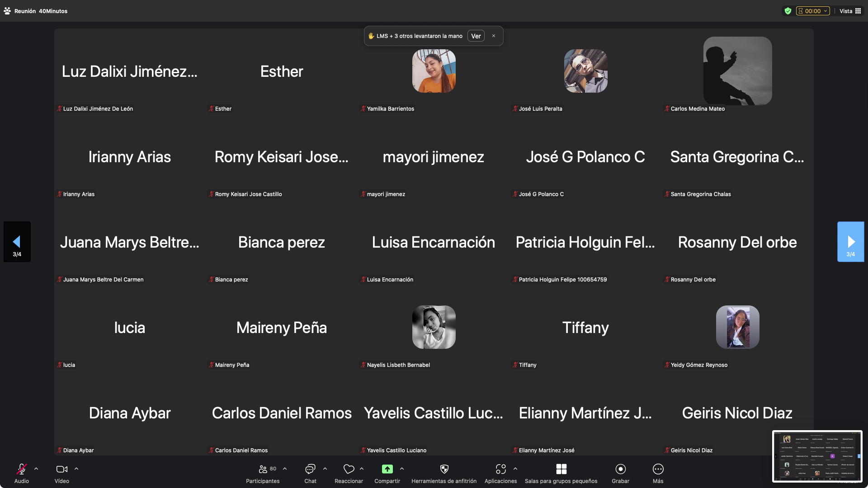The image size is (868, 488).
Task: Dismiss the raised hand notification
Action: [494, 36]
